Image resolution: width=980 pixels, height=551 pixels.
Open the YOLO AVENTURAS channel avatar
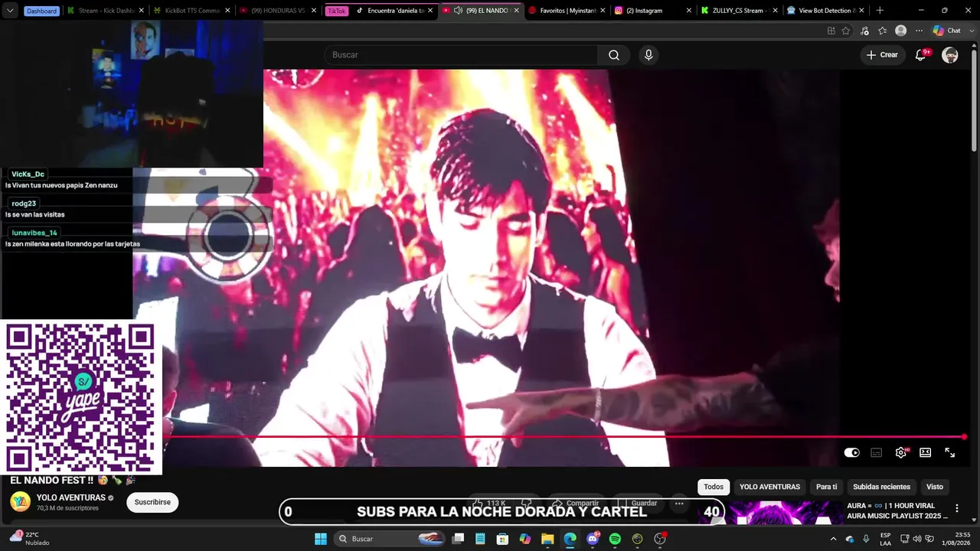coord(20,502)
